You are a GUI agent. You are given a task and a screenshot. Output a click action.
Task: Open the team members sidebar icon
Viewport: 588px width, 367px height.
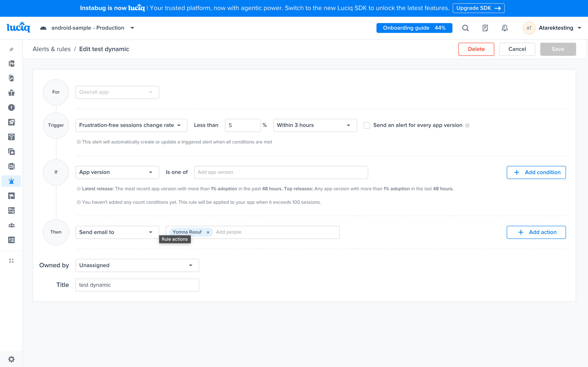point(11,225)
